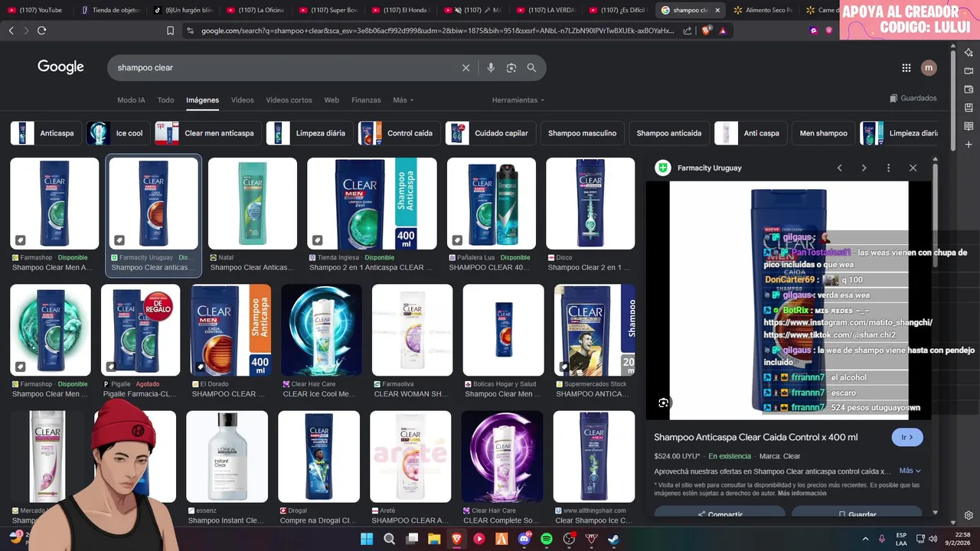Clear the search box with the X icon

click(x=465, y=67)
